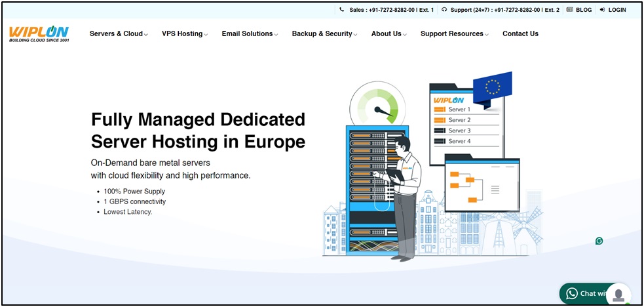Click the Server 1 row in illustration
The image size is (644, 307).
(x=459, y=110)
